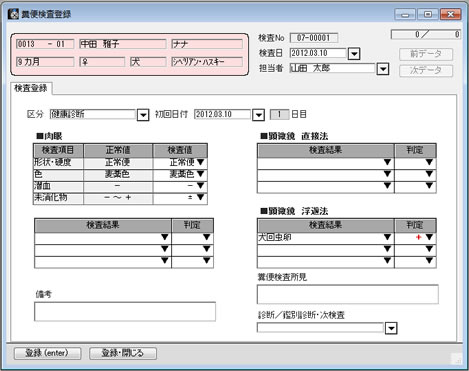Click the species field 犬

click(x=148, y=62)
